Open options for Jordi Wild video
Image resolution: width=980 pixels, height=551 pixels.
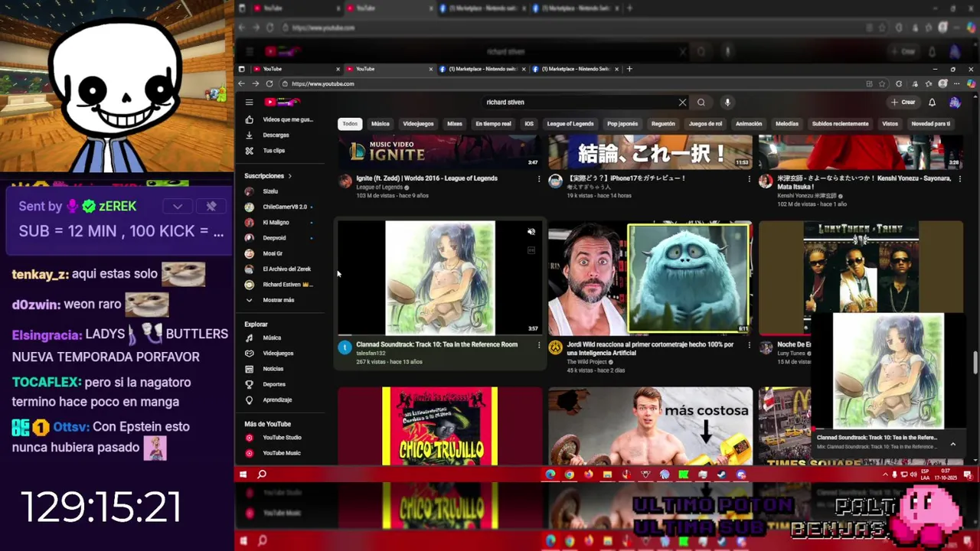750,345
